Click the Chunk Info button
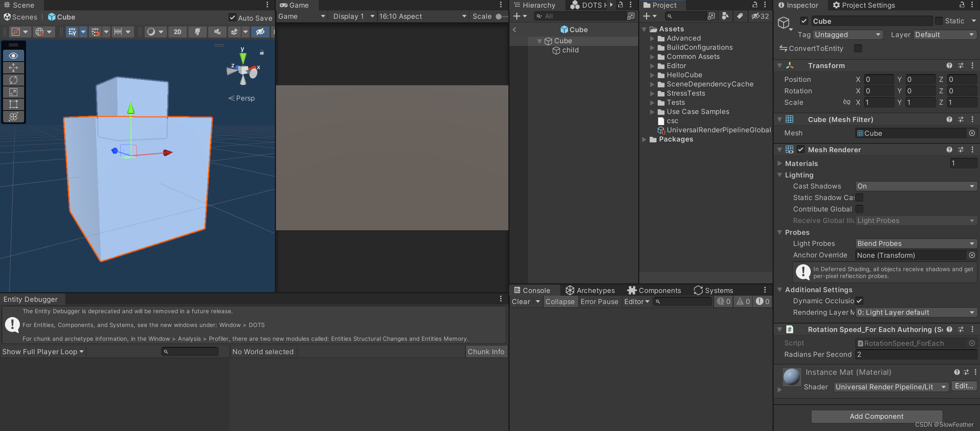 (486, 352)
